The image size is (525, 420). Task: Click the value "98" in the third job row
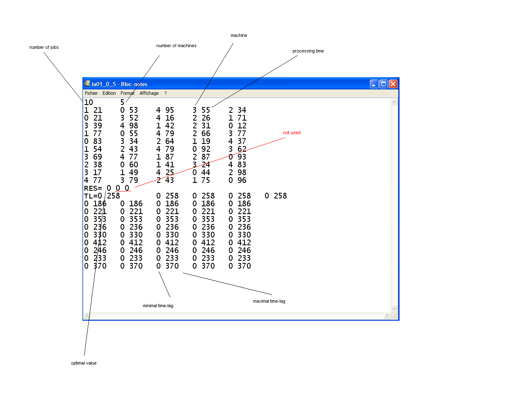click(x=134, y=126)
